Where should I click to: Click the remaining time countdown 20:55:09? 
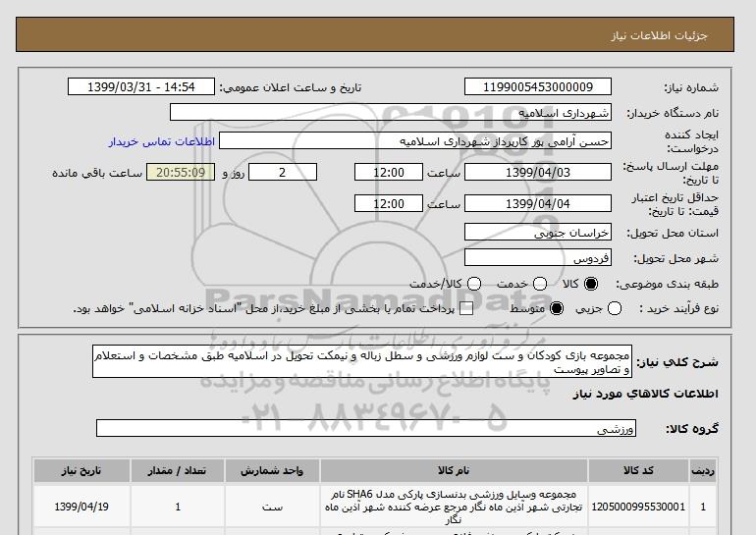click(181, 172)
